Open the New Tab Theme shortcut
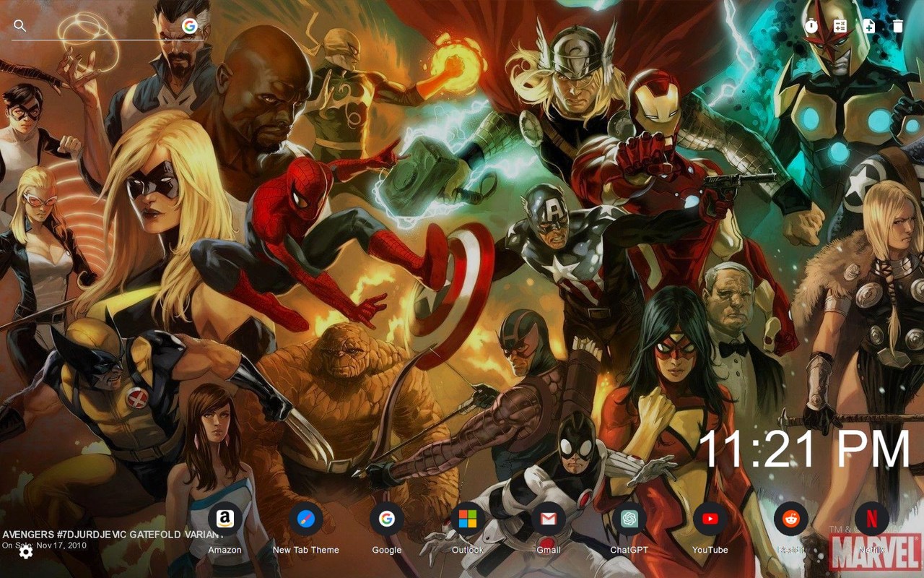 tap(306, 519)
